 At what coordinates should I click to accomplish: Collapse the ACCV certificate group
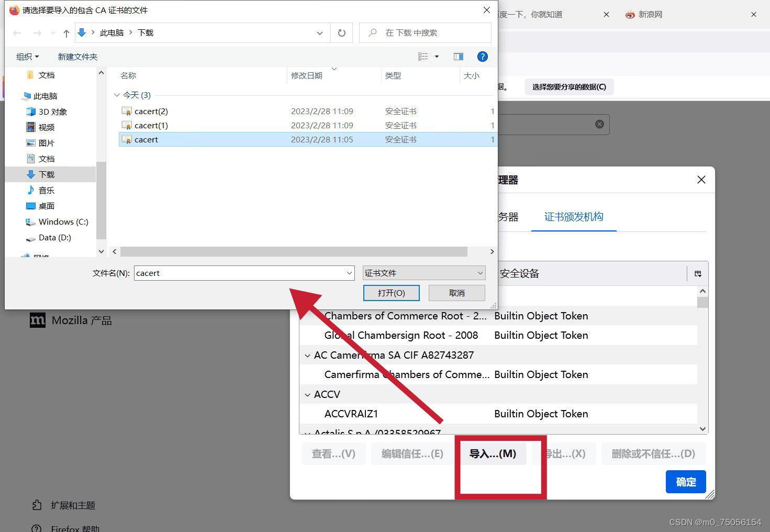307,395
